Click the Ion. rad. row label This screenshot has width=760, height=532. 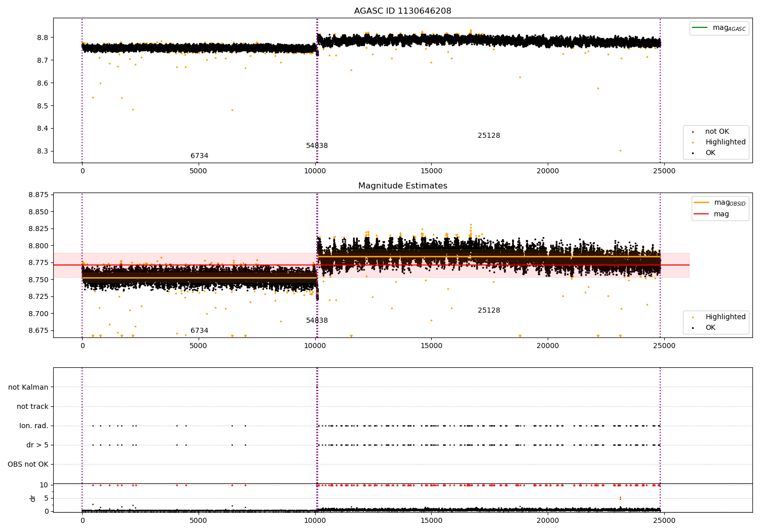(34, 426)
